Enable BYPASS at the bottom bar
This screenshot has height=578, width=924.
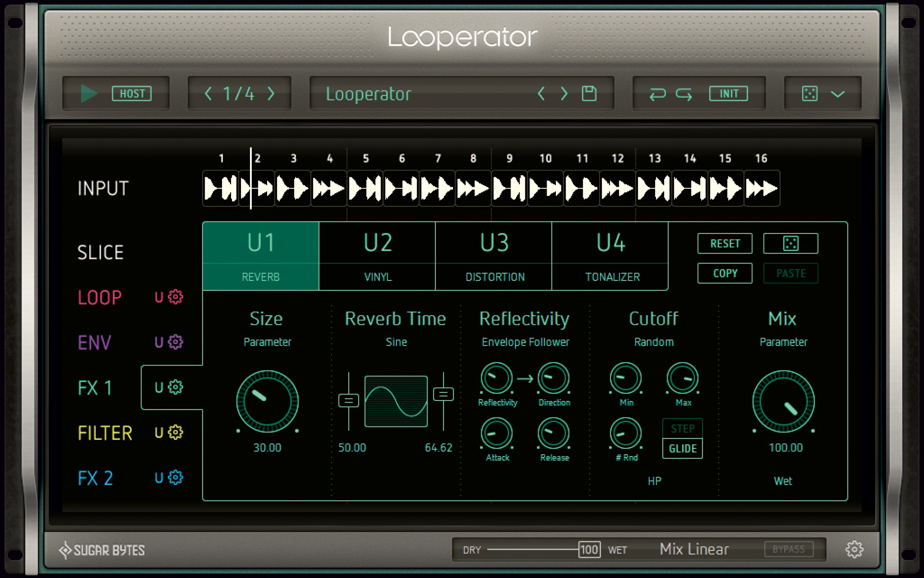tap(789, 549)
